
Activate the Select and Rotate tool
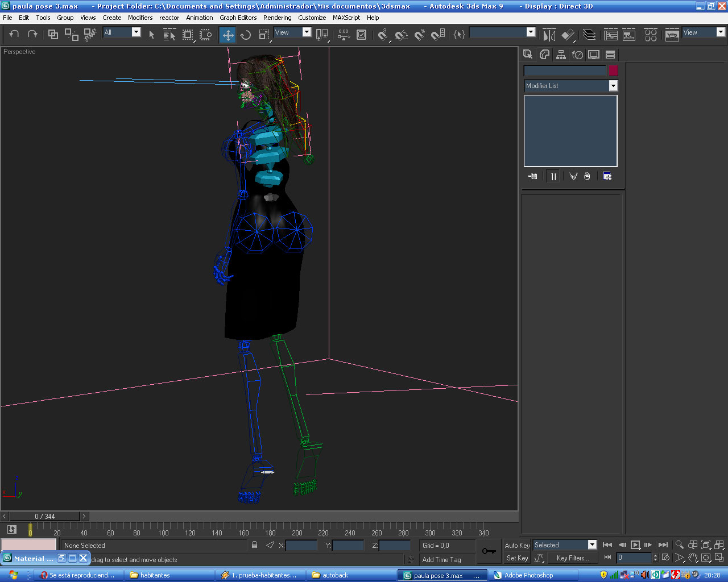[x=246, y=35]
